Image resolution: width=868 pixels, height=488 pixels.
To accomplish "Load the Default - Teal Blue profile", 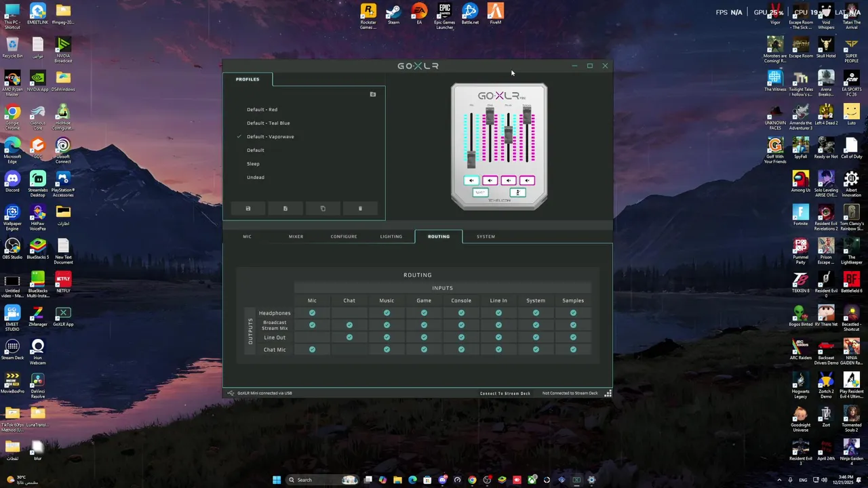I will (268, 123).
